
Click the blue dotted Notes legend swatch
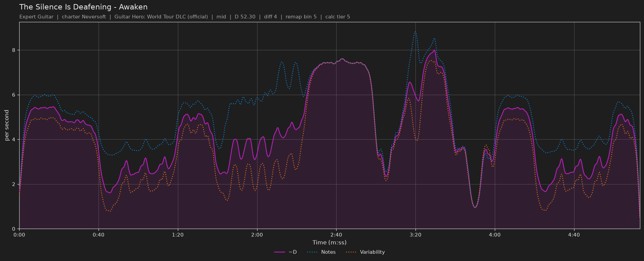[313, 252]
